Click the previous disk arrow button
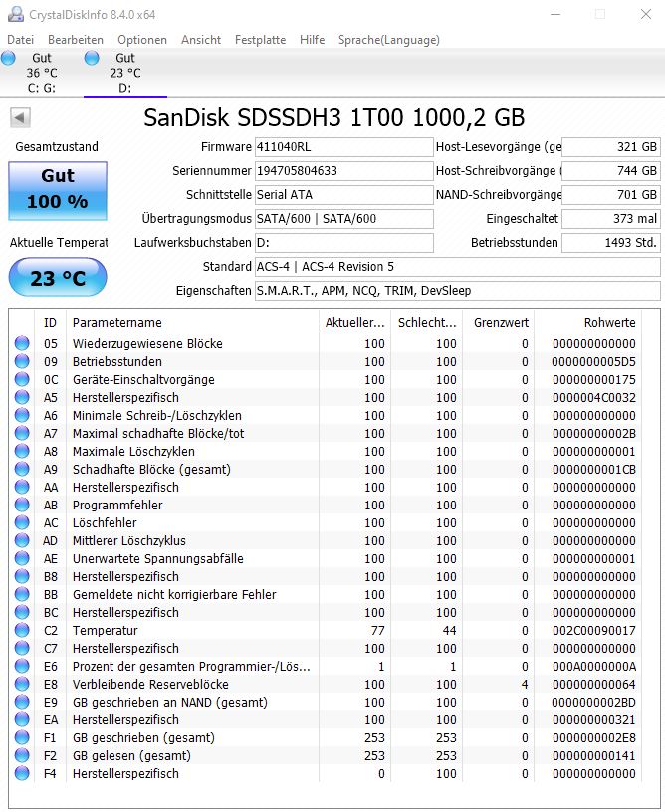Viewport: 665px width, 812px height. (x=20, y=118)
